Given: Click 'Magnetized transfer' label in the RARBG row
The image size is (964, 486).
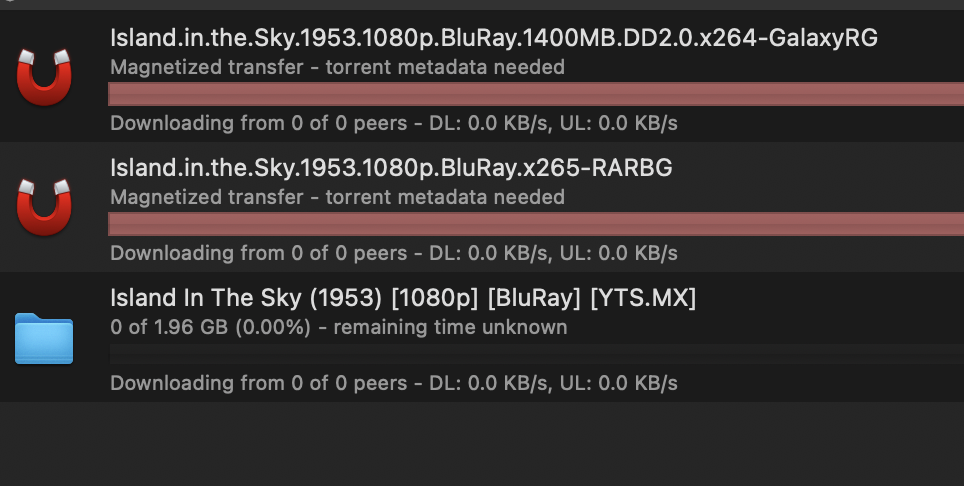Looking at the screenshot, I should click(x=206, y=198).
